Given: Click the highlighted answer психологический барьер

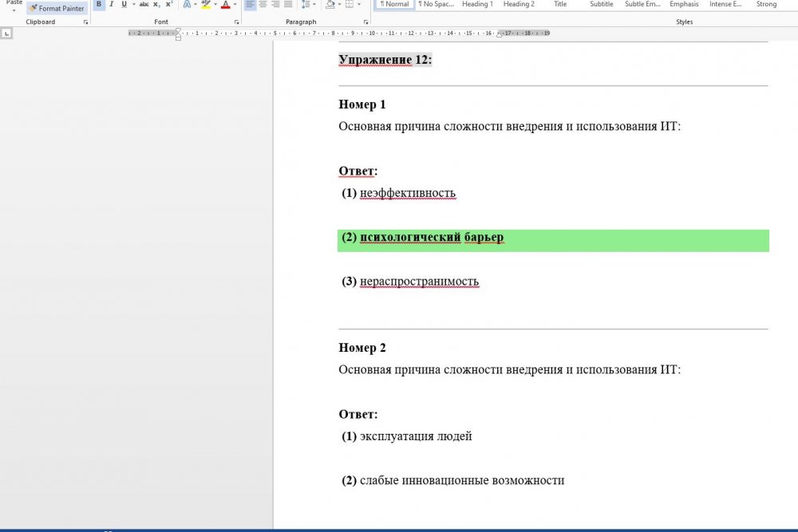Looking at the screenshot, I should pyautogui.click(x=431, y=238).
